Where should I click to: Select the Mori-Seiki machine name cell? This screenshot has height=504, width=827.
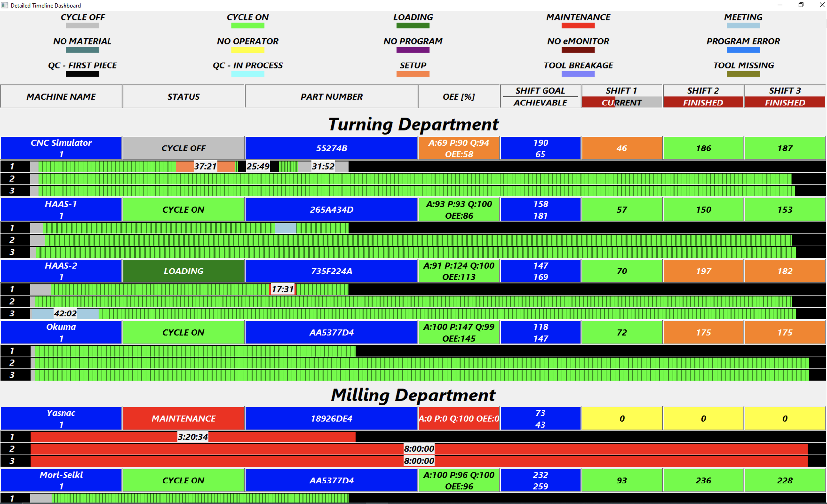[61, 480]
